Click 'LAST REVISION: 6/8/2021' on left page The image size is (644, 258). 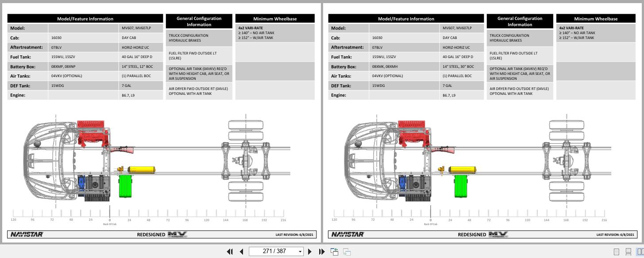294,235
